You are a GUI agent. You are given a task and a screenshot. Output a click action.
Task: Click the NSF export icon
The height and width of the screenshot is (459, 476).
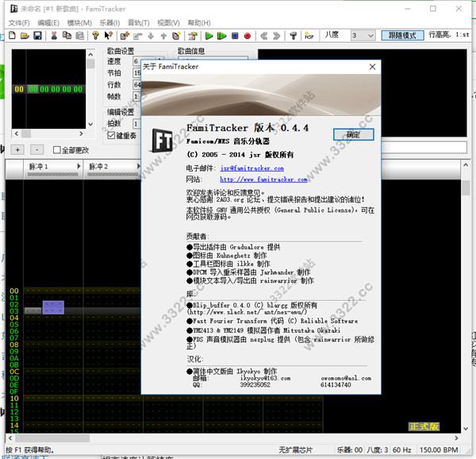(310, 36)
